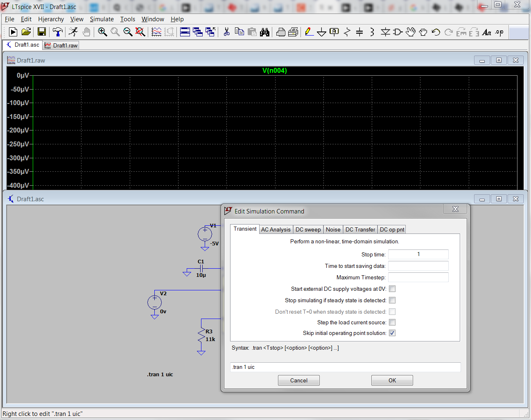Image resolution: width=531 pixels, height=420 pixels.
Task: Click the .tran 1 uic directive on schematic
Action: click(160, 374)
